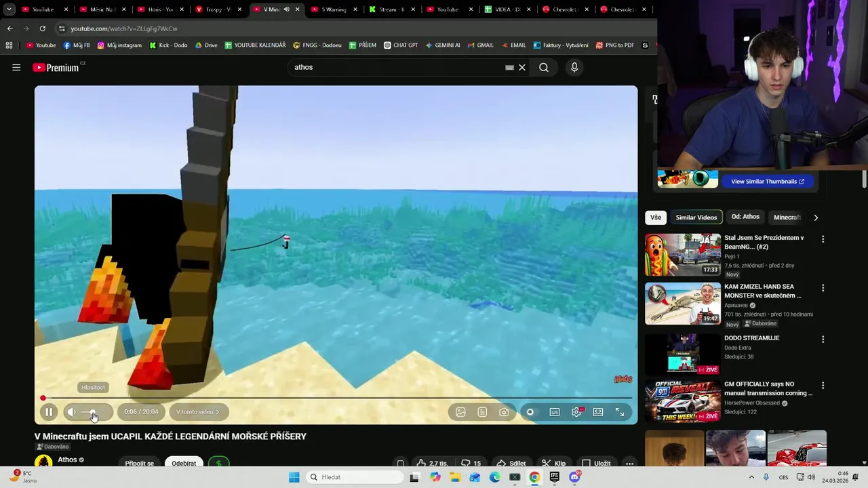Select the Od: Athos filter chip
This screenshot has width=868, height=488.
(x=745, y=217)
